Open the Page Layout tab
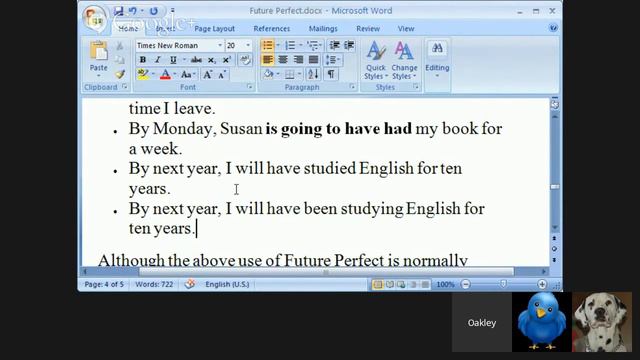Image resolution: width=640 pixels, height=360 pixels. [x=214, y=29]
